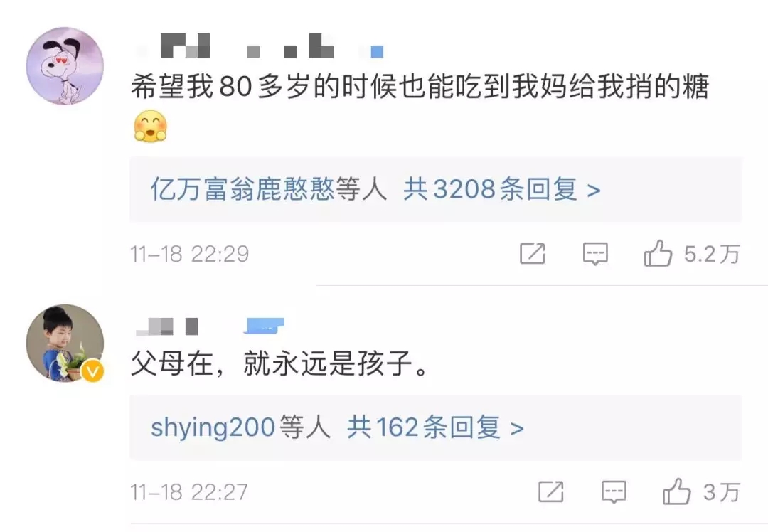Open replier 亿万富翁鹿憨憨 name link
The image size is (768, 532).
[x=242, y=189]
